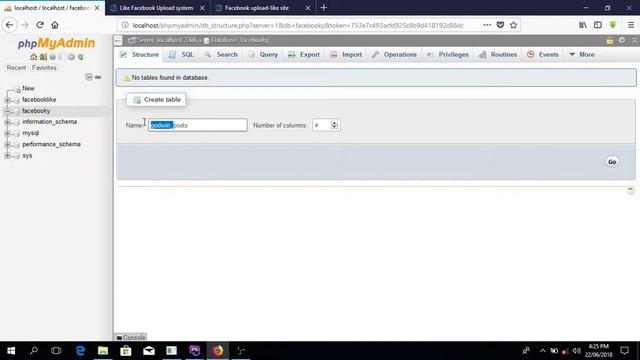Screen dimensions: 640x360
Task: Open the Search tab
Action: point(221,55)
